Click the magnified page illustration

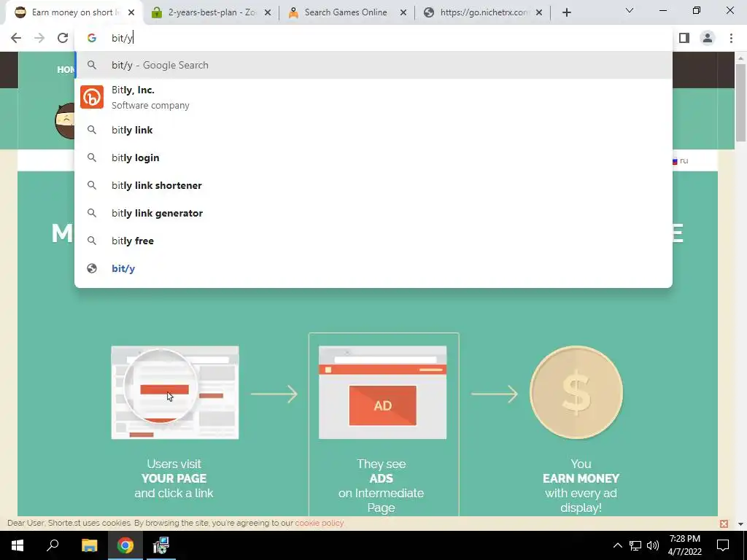point(175,392)
